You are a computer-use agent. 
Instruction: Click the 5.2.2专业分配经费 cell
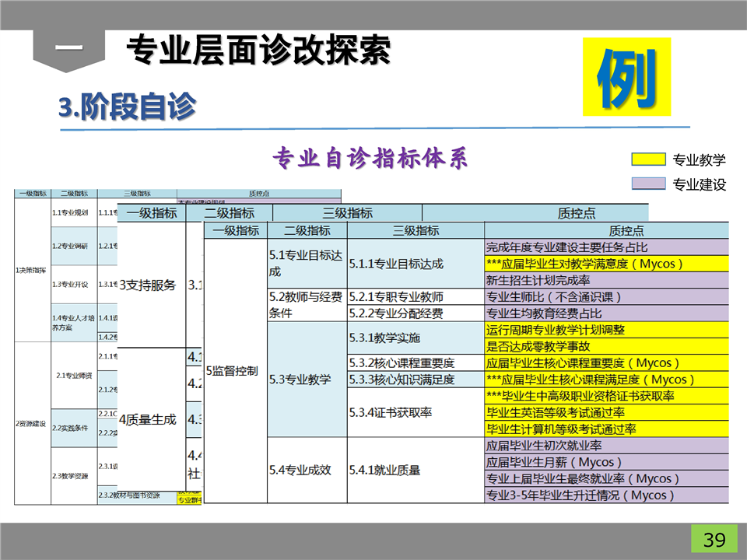416,313
